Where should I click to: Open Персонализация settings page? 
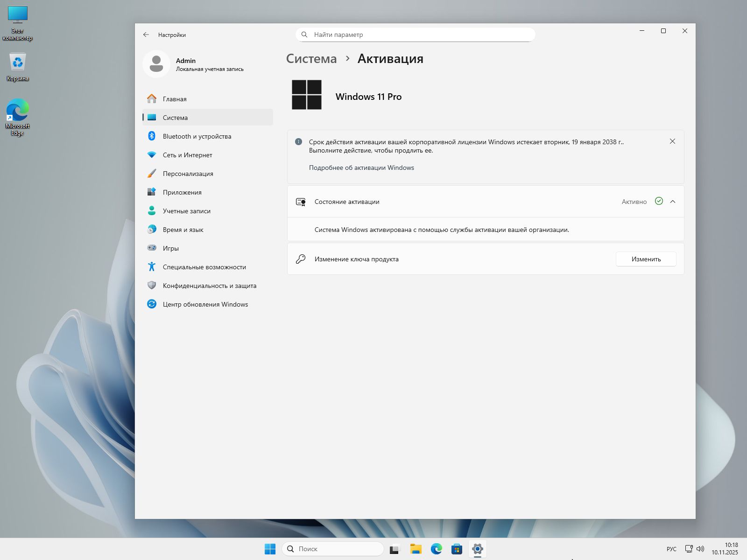188,174
